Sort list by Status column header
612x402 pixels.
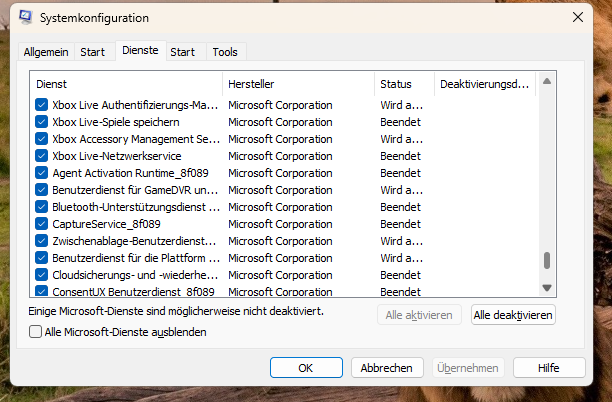click(404, 84)
